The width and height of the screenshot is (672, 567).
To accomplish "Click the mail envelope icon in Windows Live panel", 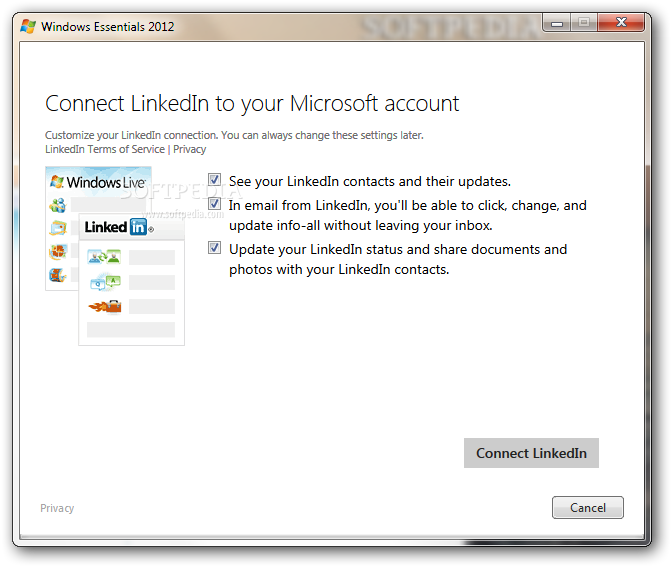I will [x=58, y=228].
